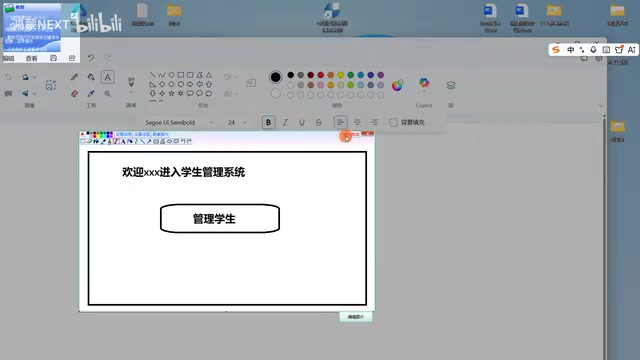Viewport: 640px width, 360px height.
Task: Select the Color picker eyedropper tool
Action: tap(91, 93)
